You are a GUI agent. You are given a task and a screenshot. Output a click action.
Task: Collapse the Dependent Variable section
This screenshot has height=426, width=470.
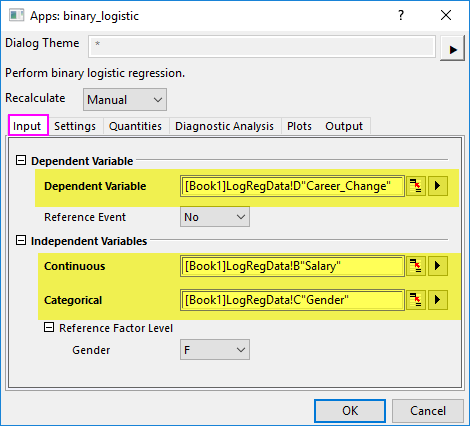(21, 160)
